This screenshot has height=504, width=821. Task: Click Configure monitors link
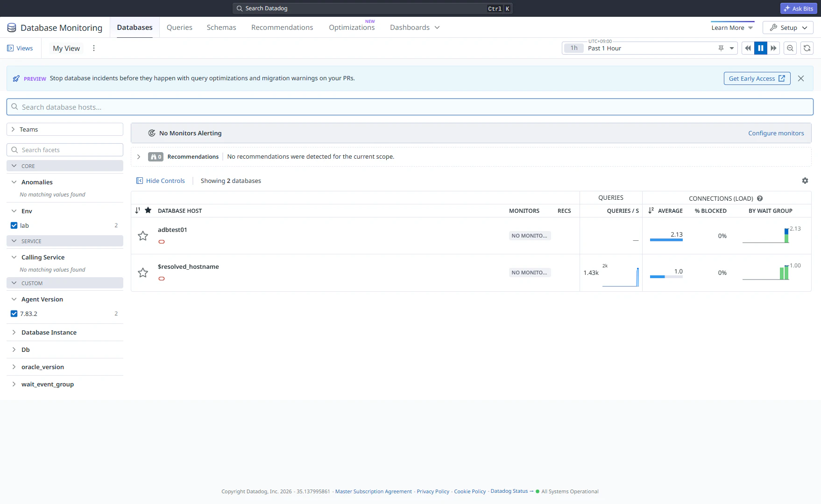point(776,133)
